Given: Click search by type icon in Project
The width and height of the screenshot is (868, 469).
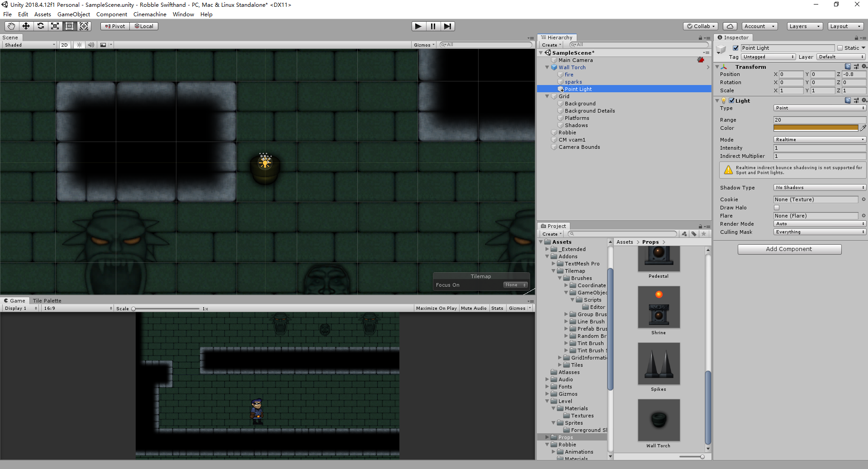Looking at the screenshot, I should pyautogui.click(x=684, y=234).
